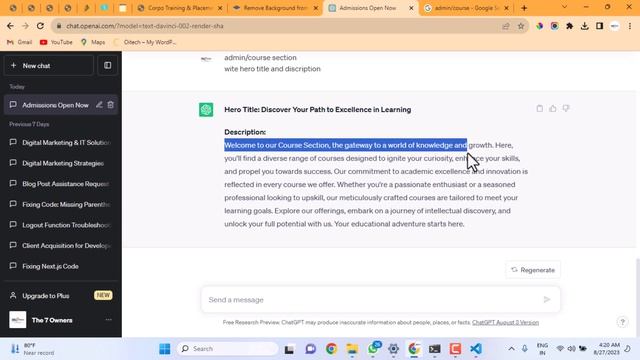Switch to admin/course - Google Search tab
This screenshot has width=640, height=360.
point(466,8)
